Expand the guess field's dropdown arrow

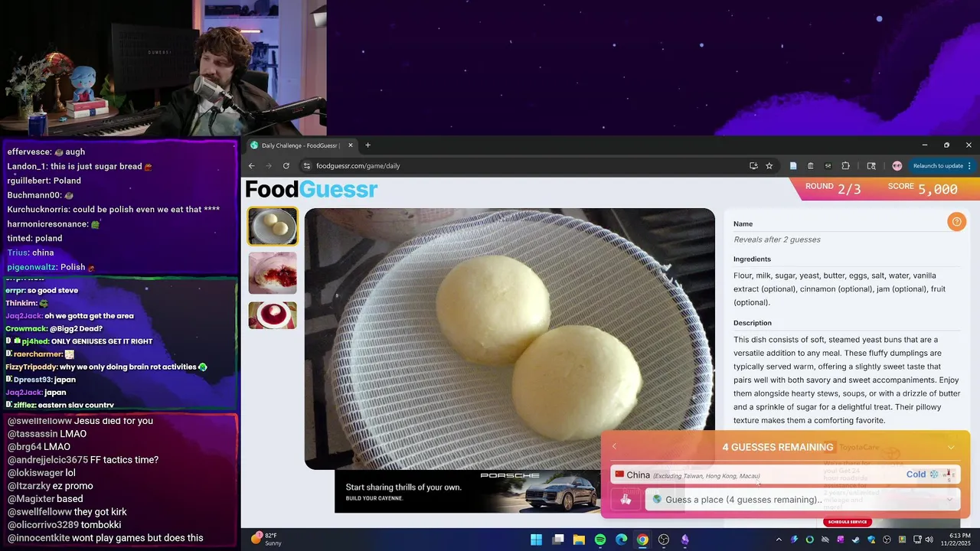click(949, 500)
